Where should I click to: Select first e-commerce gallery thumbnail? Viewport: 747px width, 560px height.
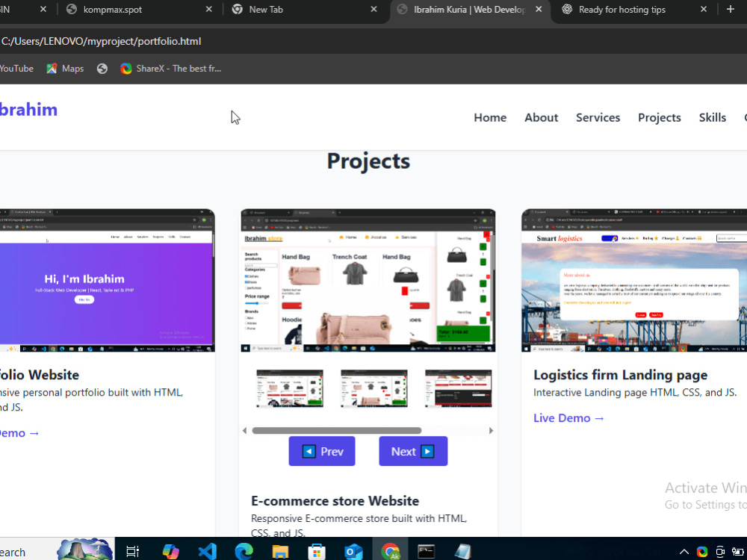290,388
